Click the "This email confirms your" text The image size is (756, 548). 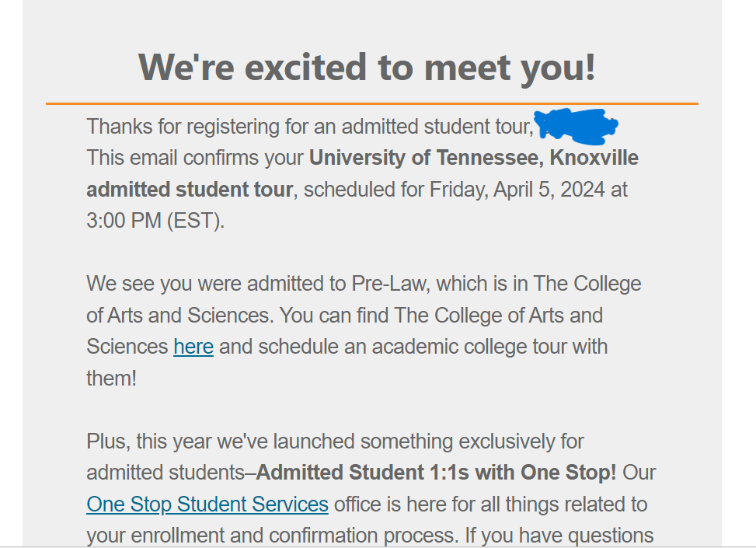[194, 158]
